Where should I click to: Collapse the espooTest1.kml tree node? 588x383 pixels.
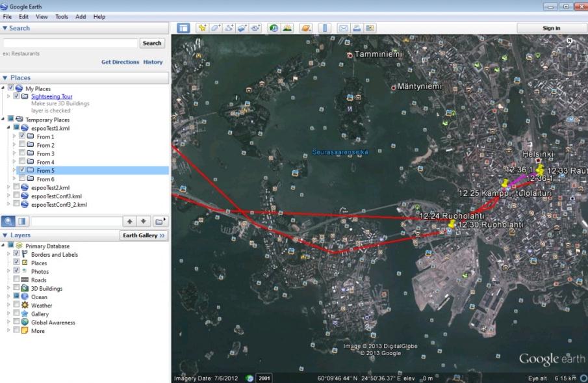coord(8,127)
